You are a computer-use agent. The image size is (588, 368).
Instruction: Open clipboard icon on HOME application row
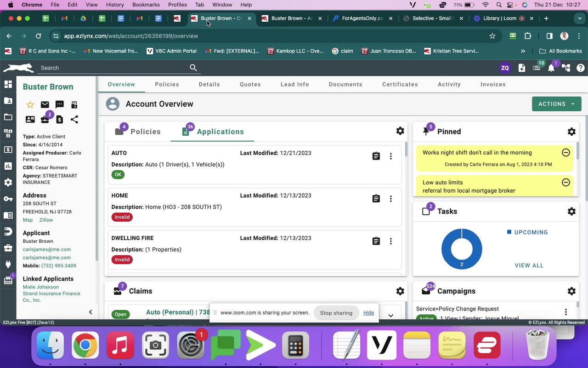376,199
